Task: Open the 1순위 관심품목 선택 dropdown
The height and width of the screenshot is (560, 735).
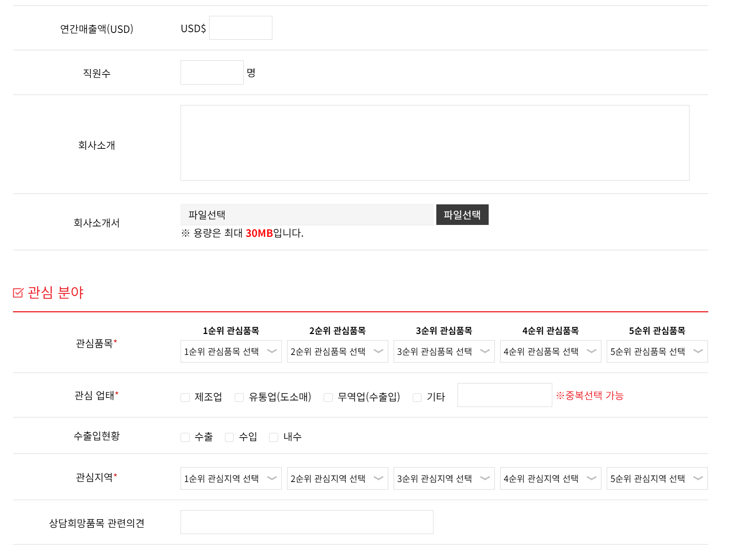Action: coord(231,351)
